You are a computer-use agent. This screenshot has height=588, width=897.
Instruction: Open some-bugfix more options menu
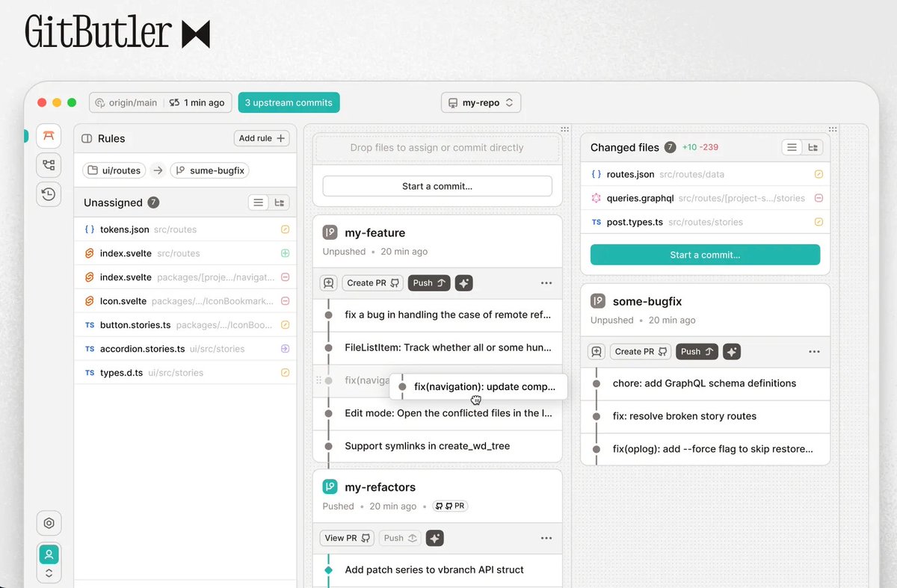tap(815, 352)
